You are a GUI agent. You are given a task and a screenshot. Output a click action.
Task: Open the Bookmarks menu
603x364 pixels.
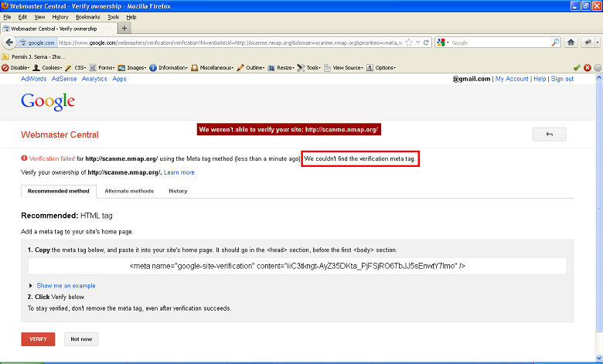(87, 17)
